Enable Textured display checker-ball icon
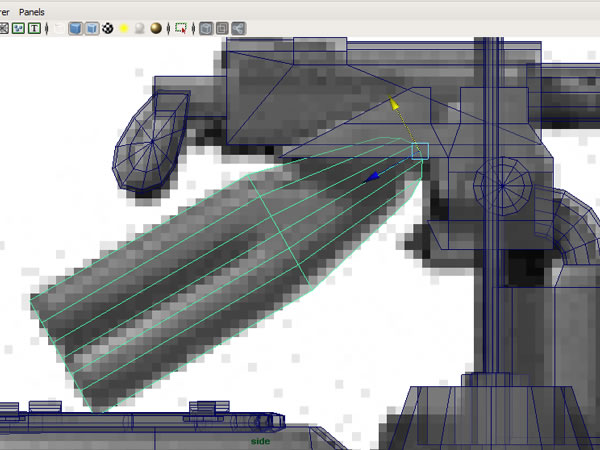Image resolution: width=600 pixels, height=450 pixels. point(108,28)
